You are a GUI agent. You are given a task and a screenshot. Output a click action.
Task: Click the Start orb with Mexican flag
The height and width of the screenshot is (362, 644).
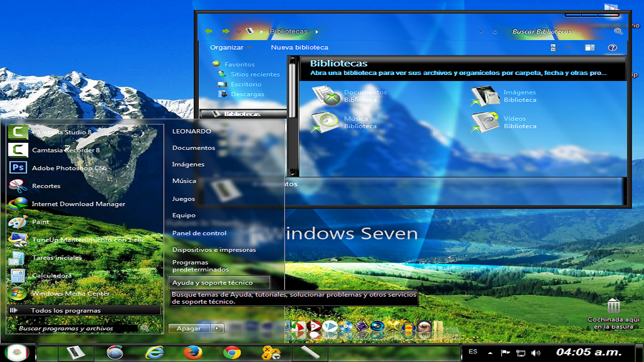coord(18,352)
